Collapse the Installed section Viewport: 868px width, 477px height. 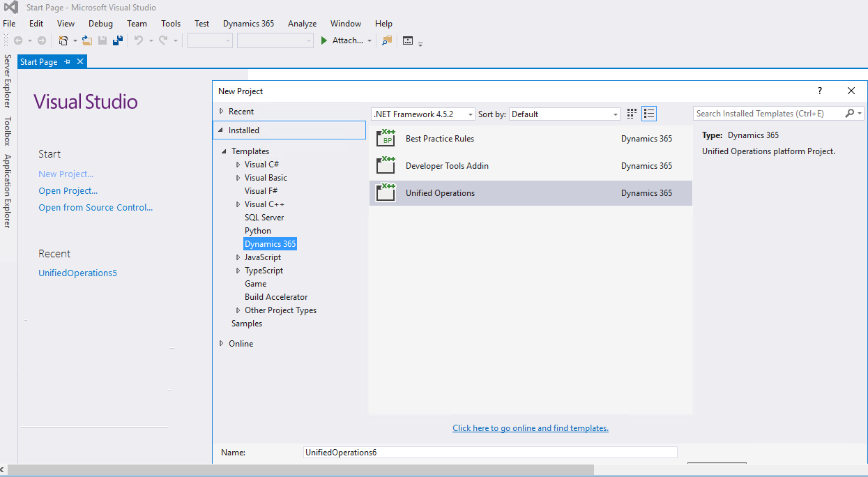tap(221, 130)
